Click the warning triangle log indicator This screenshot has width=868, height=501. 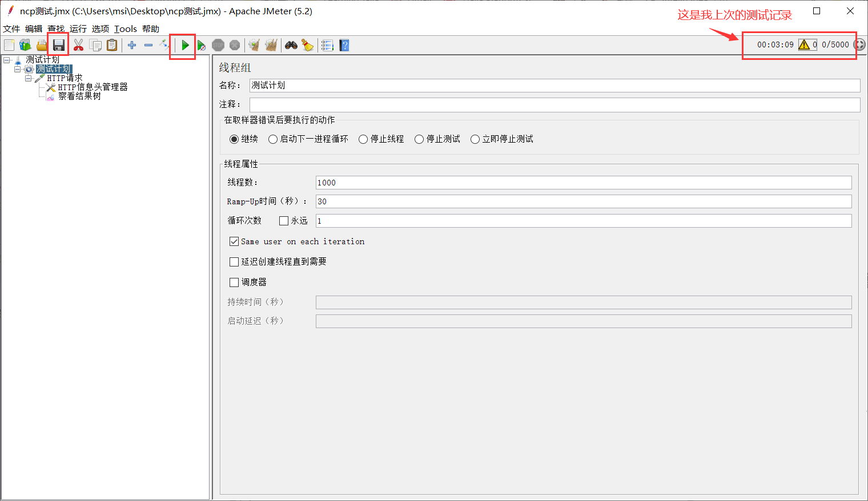[x=804, y=45]
